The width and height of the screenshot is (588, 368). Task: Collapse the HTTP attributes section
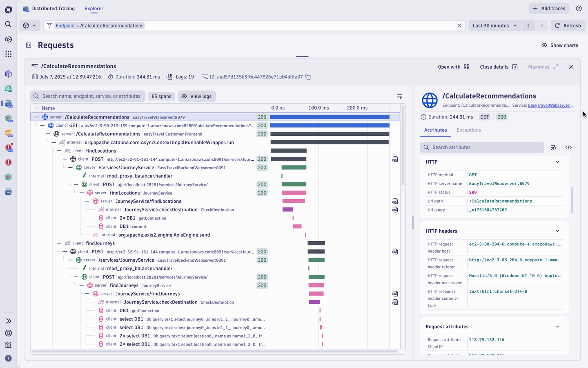pos(557,162)
